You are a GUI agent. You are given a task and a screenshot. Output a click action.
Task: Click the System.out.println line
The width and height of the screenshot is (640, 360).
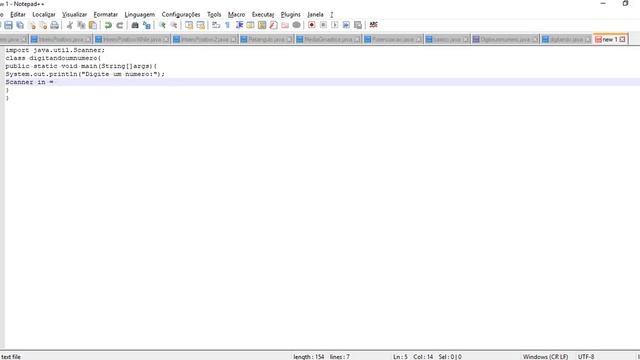pyautogui.click(x=85, y=74)
